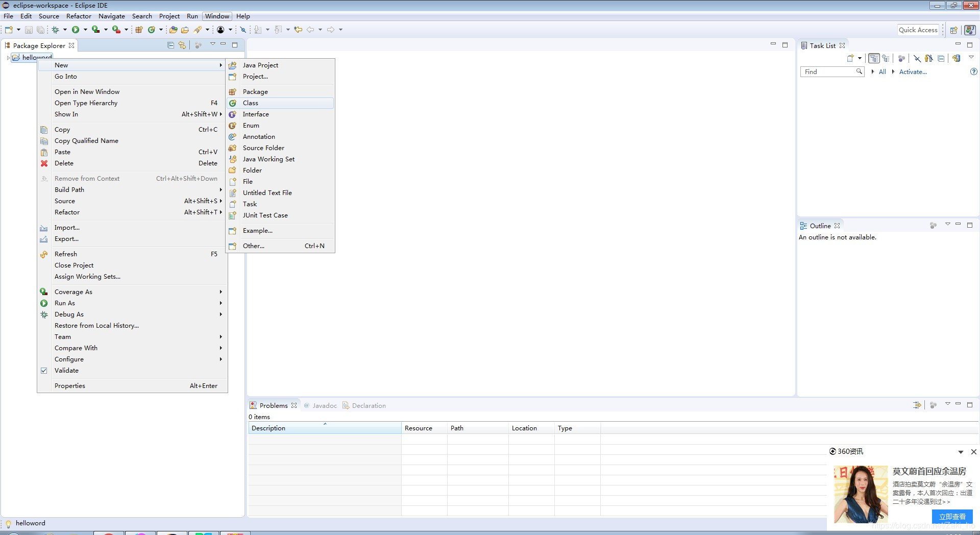Switch to the Javadoc tab
Image resolution: width=980 pixels, height=535 pixels.
[325, 405]
